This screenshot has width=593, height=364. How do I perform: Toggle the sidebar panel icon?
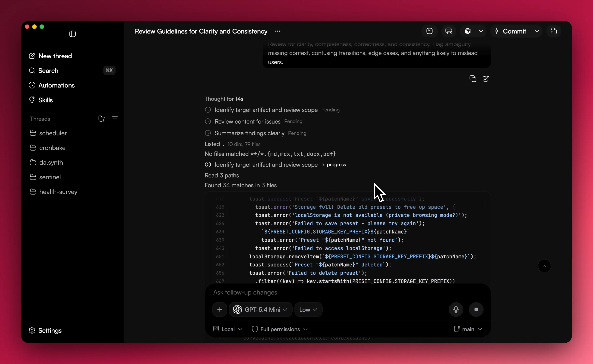point(73,34)
